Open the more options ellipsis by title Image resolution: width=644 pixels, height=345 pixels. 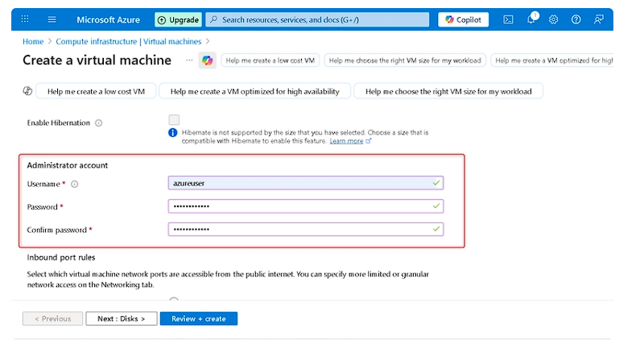(189, 60)
